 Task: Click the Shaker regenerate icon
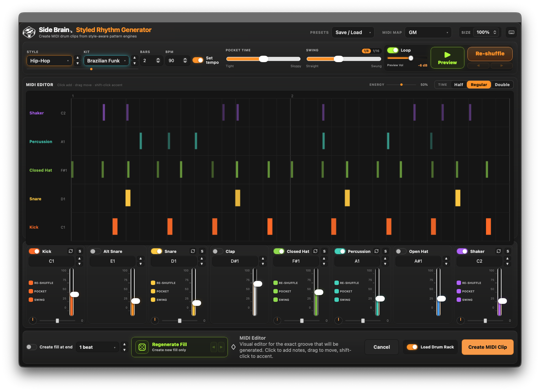pos(498,251)
